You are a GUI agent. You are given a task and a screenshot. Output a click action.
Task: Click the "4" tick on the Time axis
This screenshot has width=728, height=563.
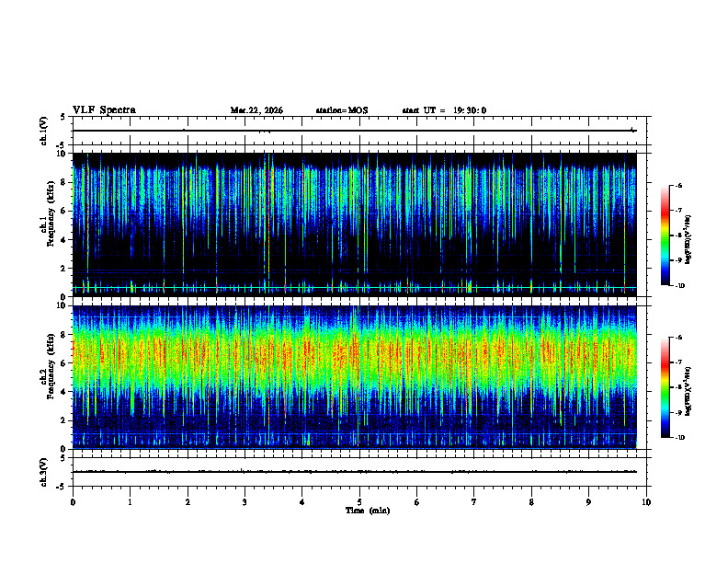point(302,502)
